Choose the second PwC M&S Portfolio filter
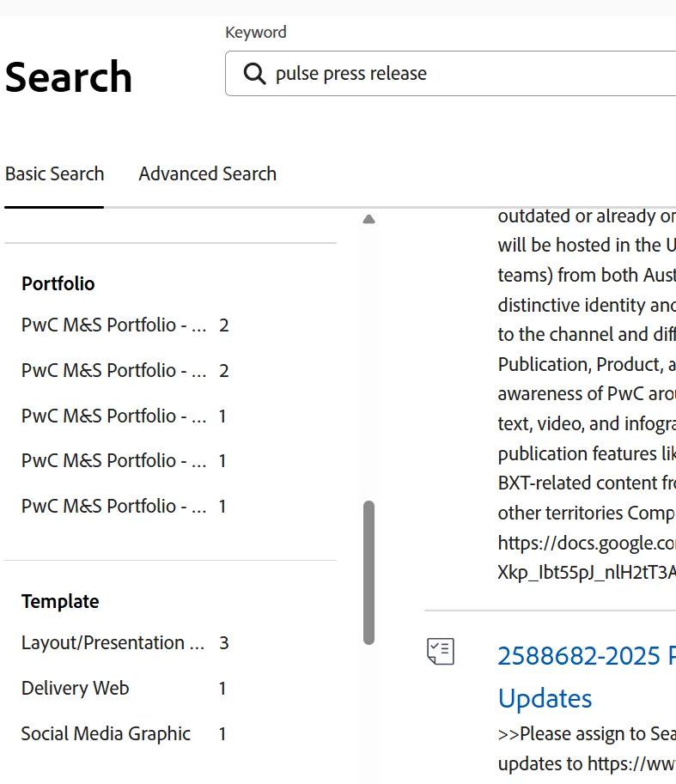 tap(113, 371)
